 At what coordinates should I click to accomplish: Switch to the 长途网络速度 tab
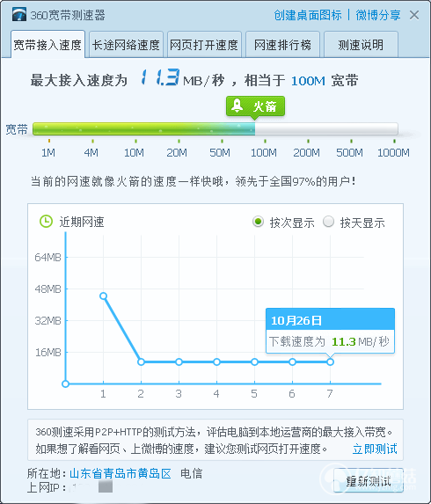(126, 45)
